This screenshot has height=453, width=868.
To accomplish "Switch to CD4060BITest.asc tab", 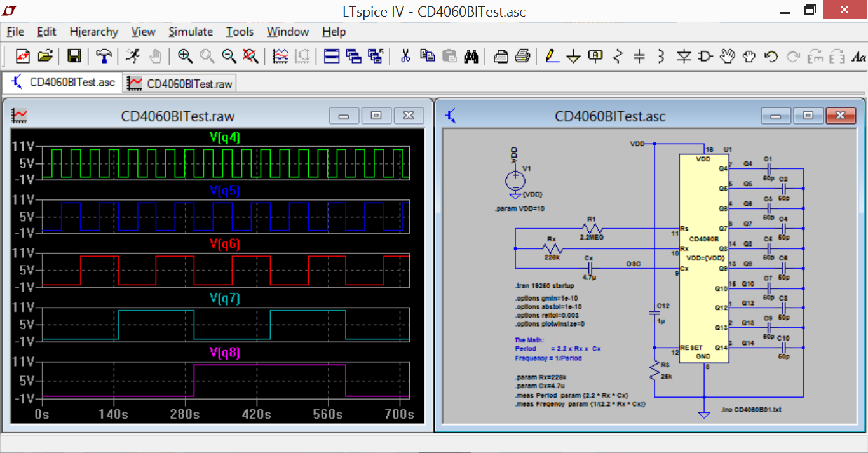I will coord(63,83).
